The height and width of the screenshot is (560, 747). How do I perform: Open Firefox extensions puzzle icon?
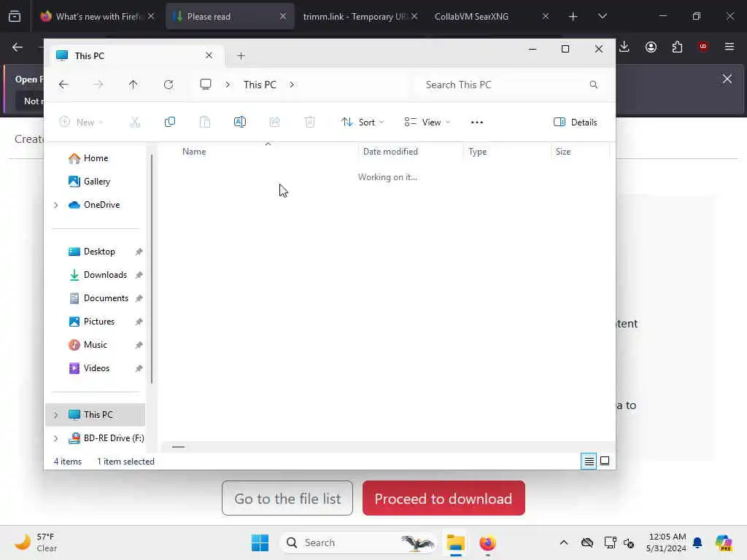coord(677,47)
